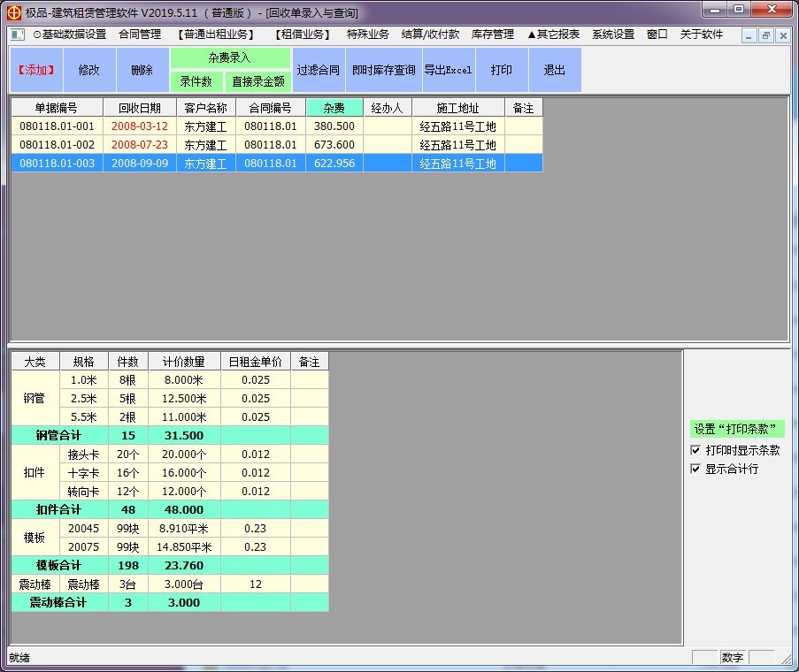Click the 退出 exit button

coord(555,70)
